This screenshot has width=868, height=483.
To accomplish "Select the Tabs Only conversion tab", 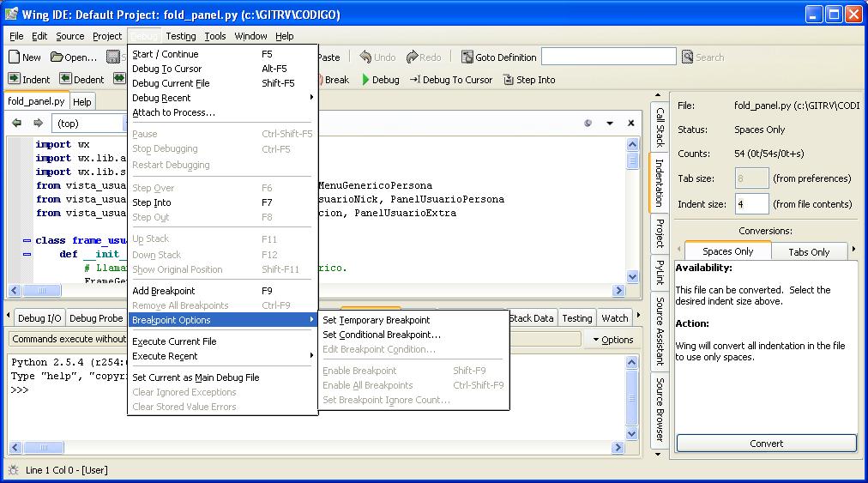I will [x=809, y=252].
